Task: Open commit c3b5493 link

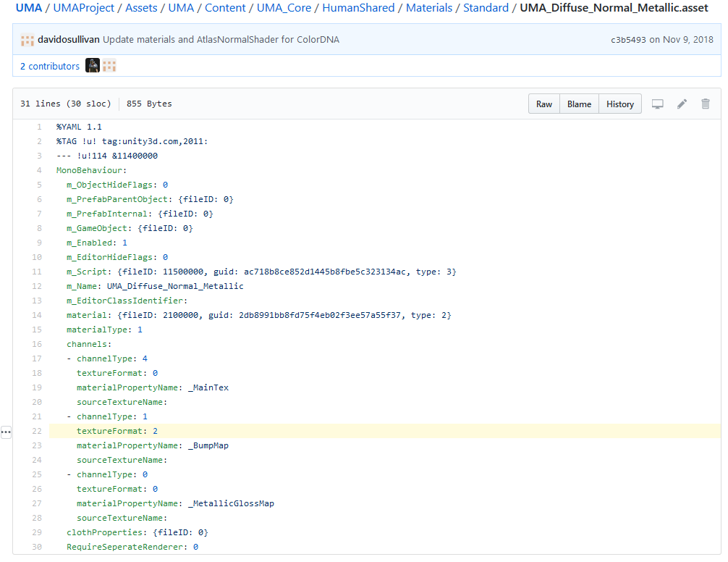Action: point(628,40)
